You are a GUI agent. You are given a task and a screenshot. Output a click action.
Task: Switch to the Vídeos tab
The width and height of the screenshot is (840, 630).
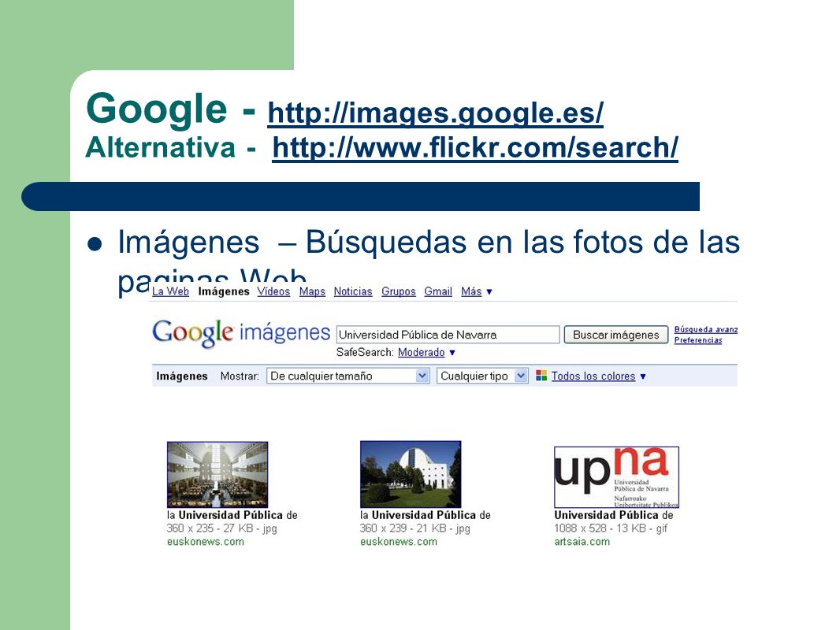pyautogui.click(x=273, y=291)
